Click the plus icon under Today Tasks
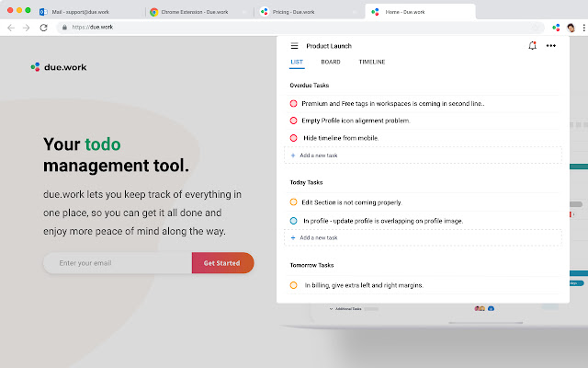The image size is (588, 368). 293,237
